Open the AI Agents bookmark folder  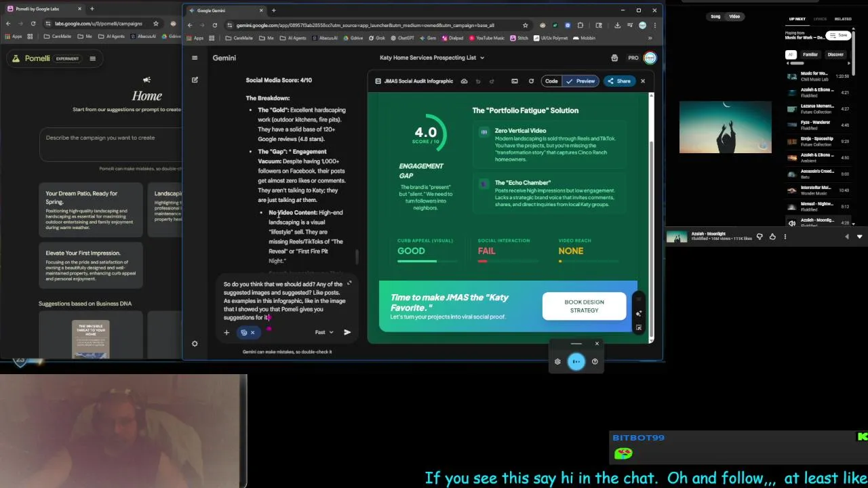pyautogui.click(x=293, y=38)
